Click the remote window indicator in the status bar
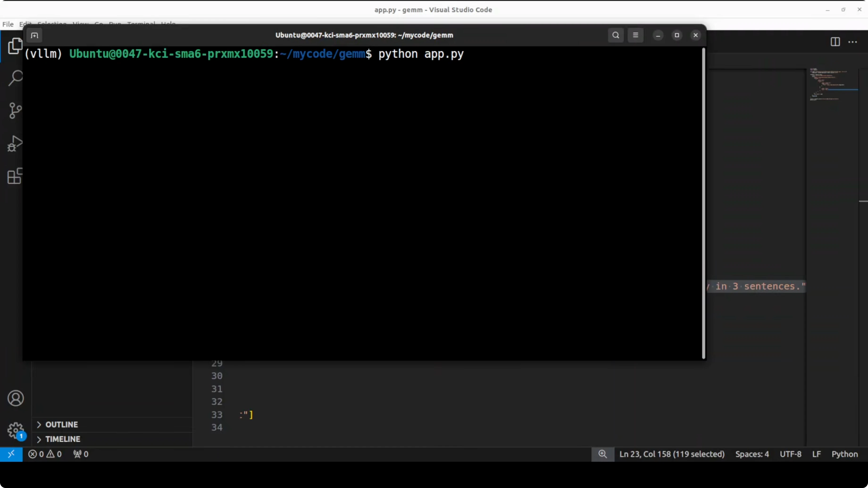This screenshot has height=488, width=868. point(11,454)
